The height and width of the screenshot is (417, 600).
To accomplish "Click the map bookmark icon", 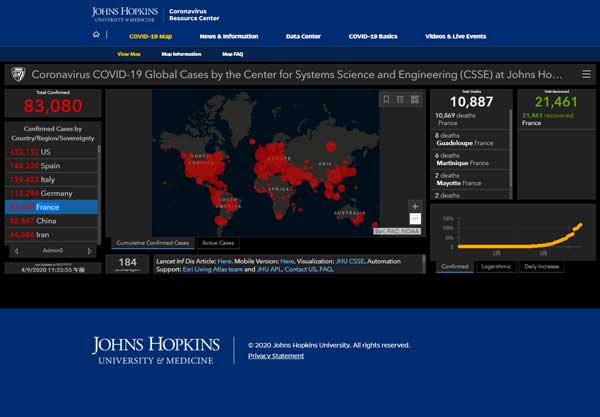I will (386, 99).
